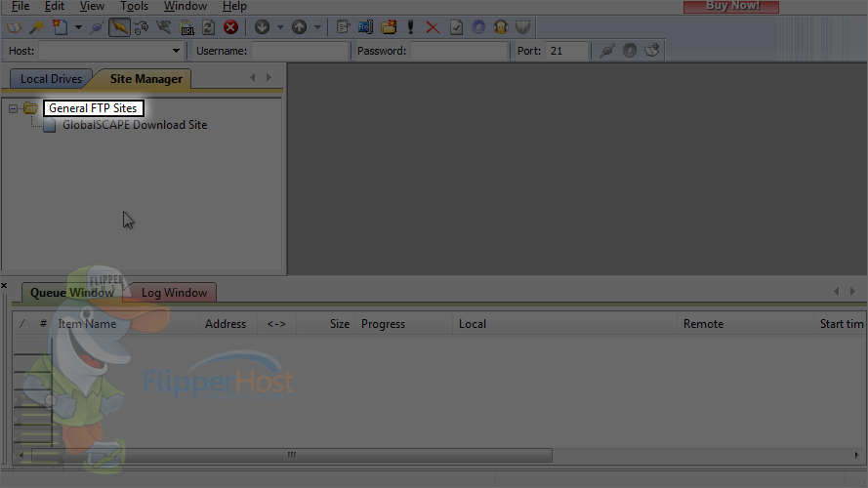
Task: Click the add-site icon in Quick Connect bar
Action: 652,51
